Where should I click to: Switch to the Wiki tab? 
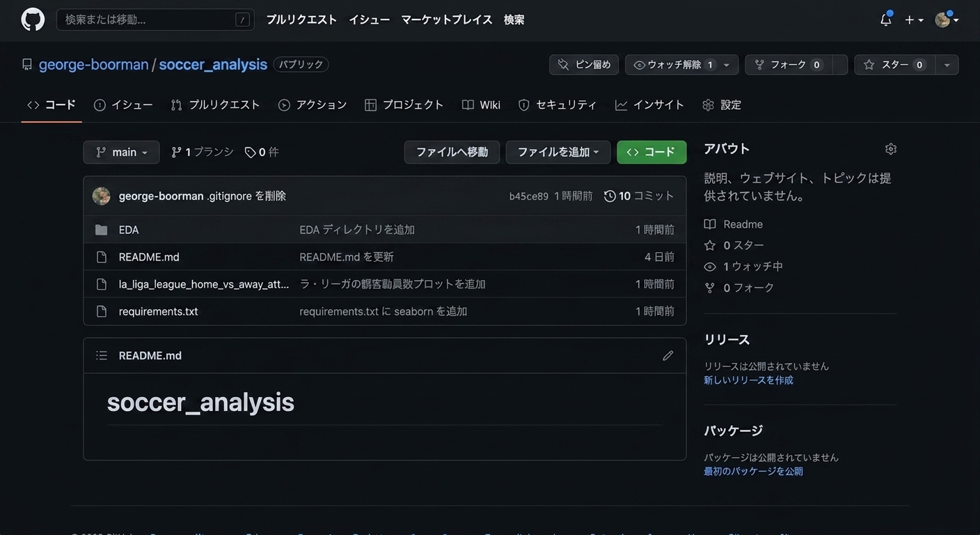(481, 104)
